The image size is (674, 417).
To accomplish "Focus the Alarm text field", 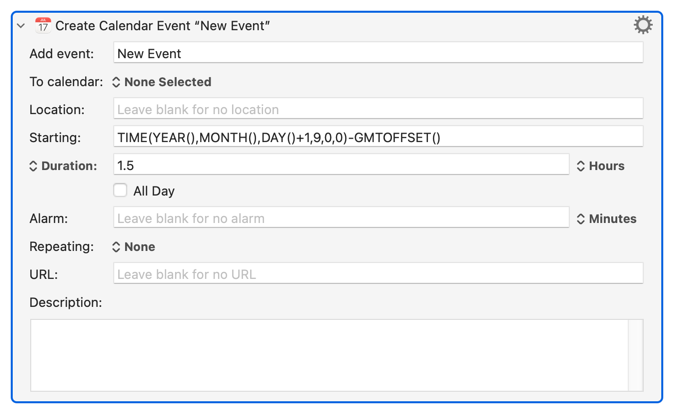I will pyautogui.click(x=340, y=219).
